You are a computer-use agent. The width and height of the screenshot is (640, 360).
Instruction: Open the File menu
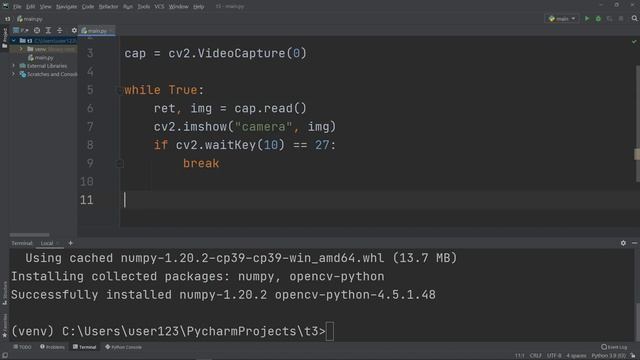point(17,7)
